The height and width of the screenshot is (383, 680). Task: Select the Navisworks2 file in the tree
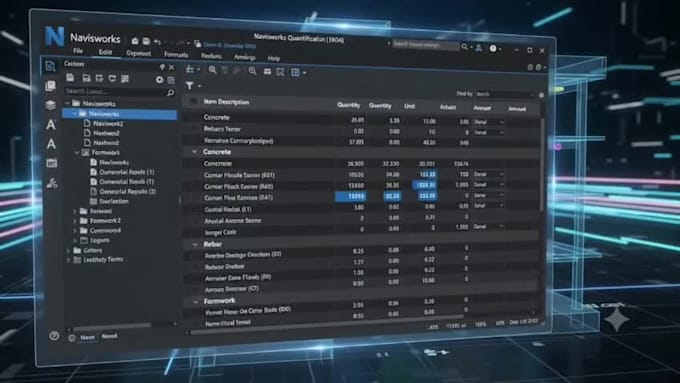(x=108, y=124)
